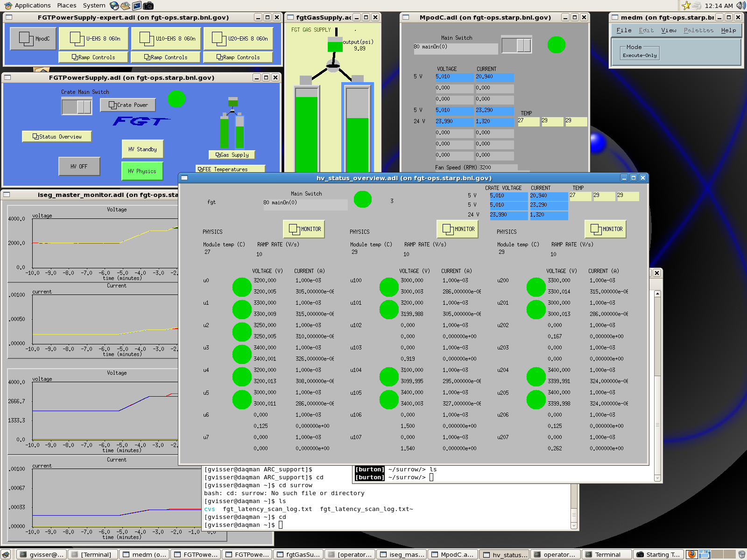
Task: Open FEE Temperatures display button
Action: point(231,169)
